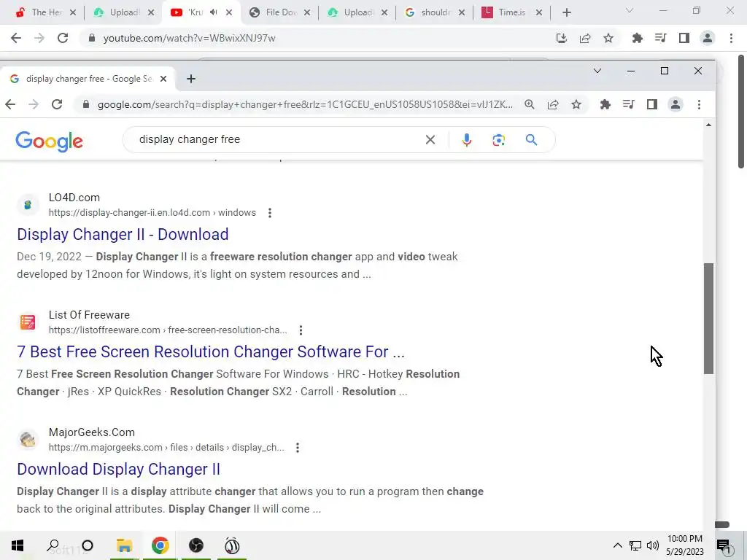Image resolution: width=747 pixels, height=560 pixels.
Task: Reload the Google search results page
Action: pos(57,104)
